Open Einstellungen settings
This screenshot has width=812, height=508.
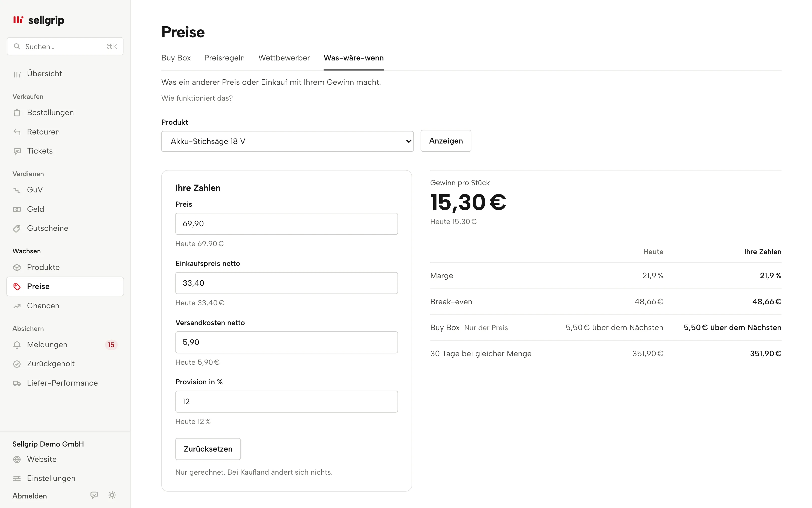(x=65, y=478)
